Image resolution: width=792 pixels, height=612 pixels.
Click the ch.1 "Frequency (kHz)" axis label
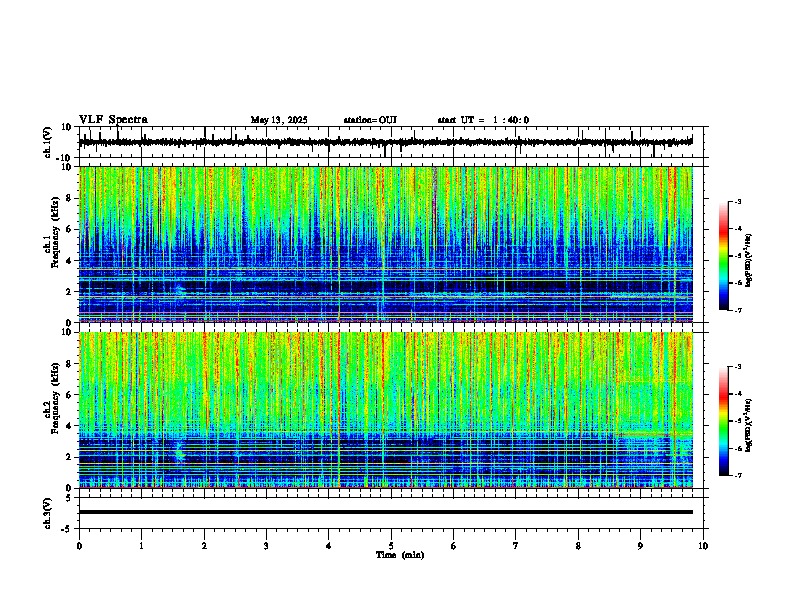pos(55,233)
